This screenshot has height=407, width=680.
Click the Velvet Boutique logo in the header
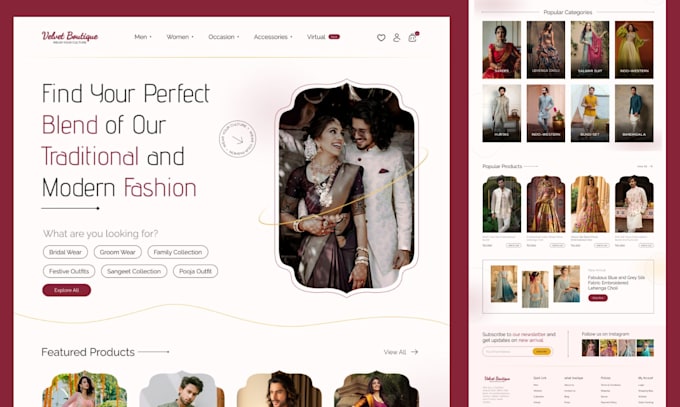tap(70, 37)
